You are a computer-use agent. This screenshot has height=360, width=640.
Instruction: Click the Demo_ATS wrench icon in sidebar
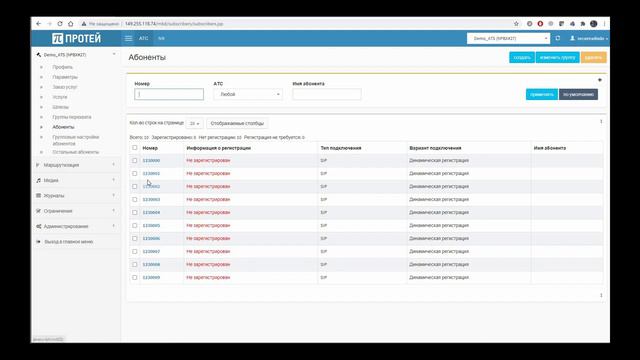(39, 55)
